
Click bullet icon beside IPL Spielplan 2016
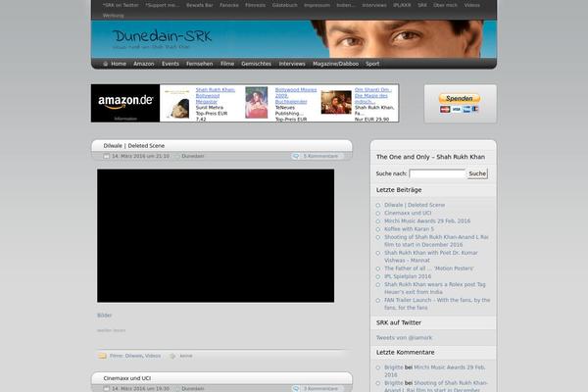(378, 276)
